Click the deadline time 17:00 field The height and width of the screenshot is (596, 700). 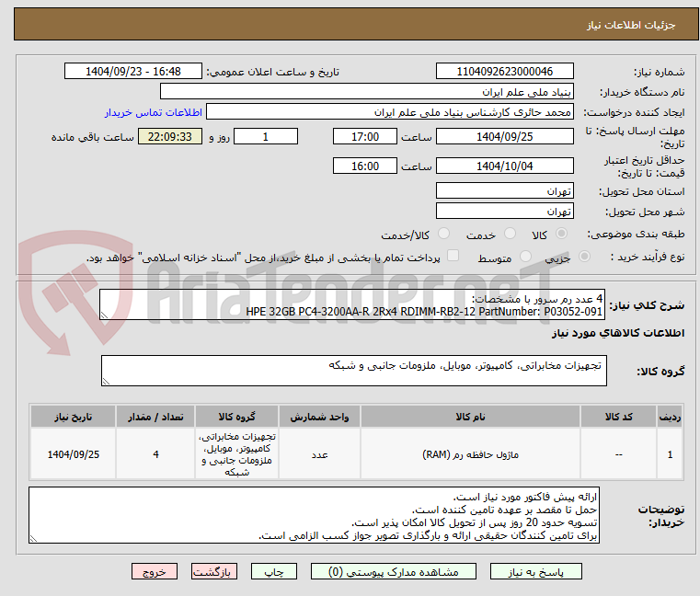(x=365, y=137)
